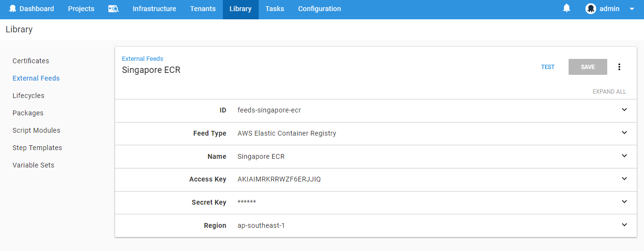
Task: Click EXPAND ALL to open all sections
Action: point(609,92)
